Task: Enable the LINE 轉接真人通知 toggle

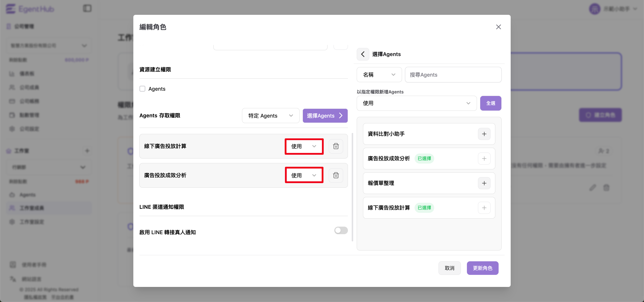Action: [341, 230]
